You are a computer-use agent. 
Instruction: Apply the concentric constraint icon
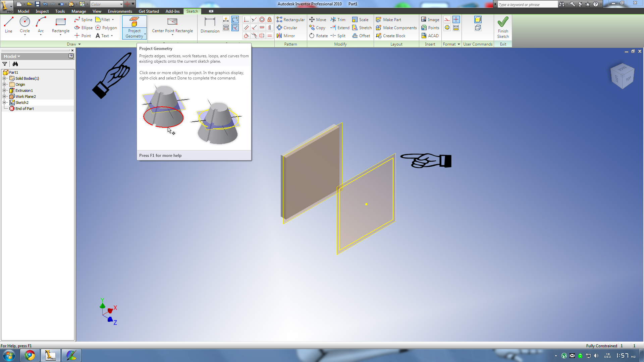click(262, 19)
